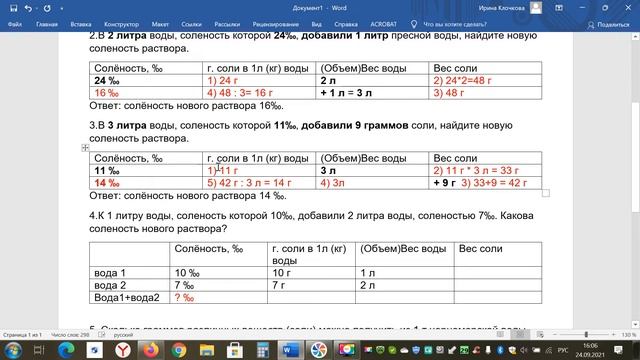This screenshot has height=360, width=640.
Task: Click the РУС keyboard layout indicator
Action: tap(563, 350)
